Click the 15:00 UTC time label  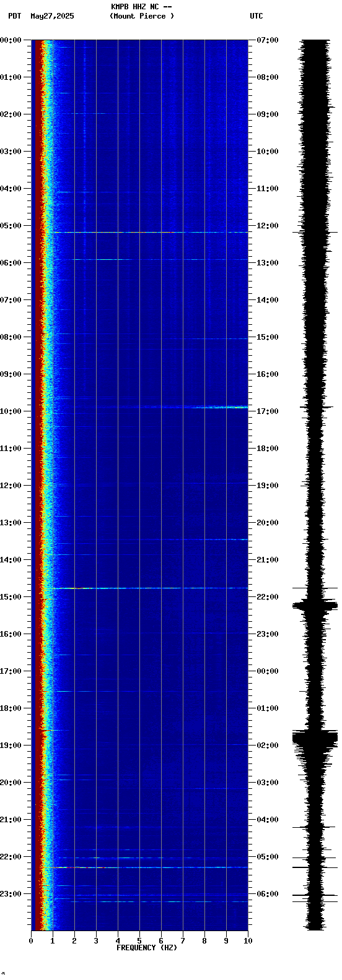click(x=267, y=337)
